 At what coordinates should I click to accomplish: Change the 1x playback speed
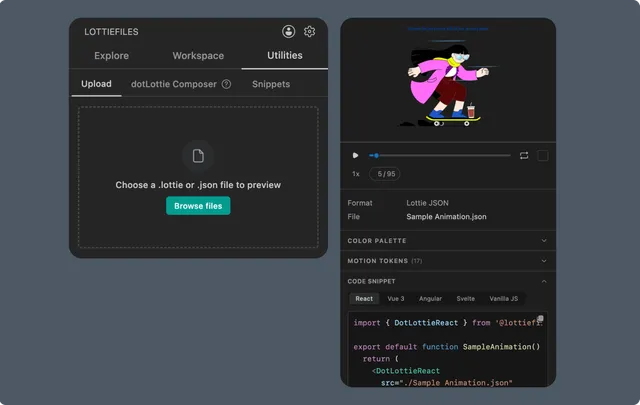coord(356,174)
